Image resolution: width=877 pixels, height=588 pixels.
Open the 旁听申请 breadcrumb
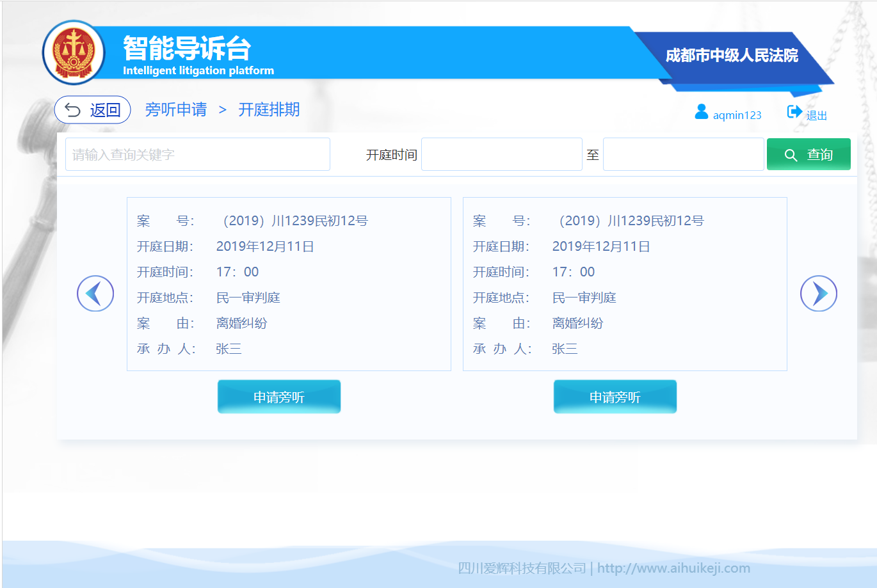[x=176, y=110]
